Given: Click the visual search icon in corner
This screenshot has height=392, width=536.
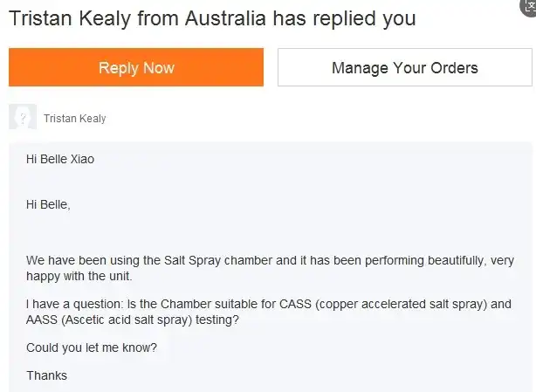Looking at the screenshot, I should coord(527,7).
